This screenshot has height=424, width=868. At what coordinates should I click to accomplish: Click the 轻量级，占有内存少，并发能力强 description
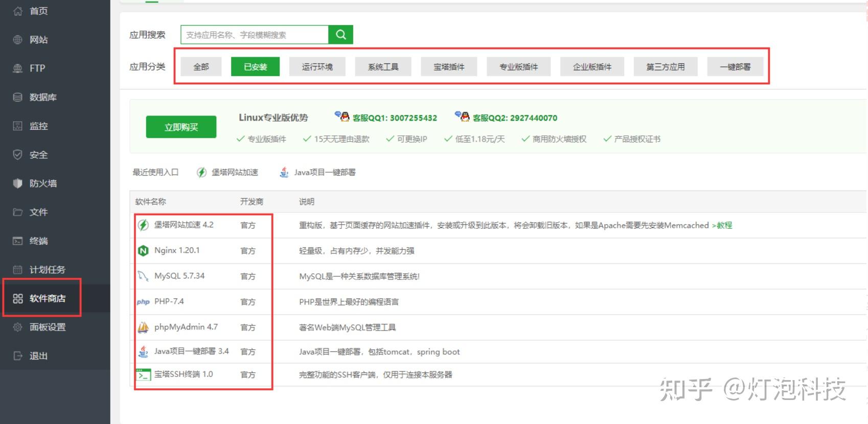(x=357, y=251)
